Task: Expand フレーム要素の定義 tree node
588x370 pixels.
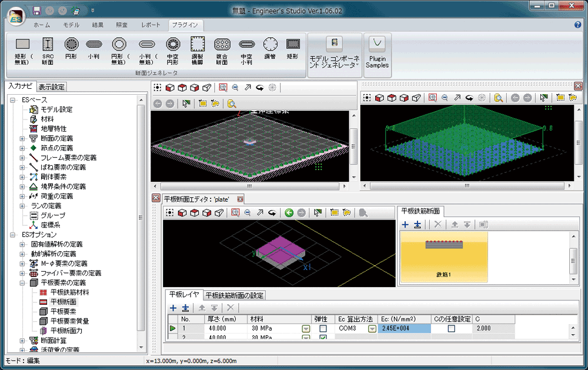Action: tap(22, 158)
